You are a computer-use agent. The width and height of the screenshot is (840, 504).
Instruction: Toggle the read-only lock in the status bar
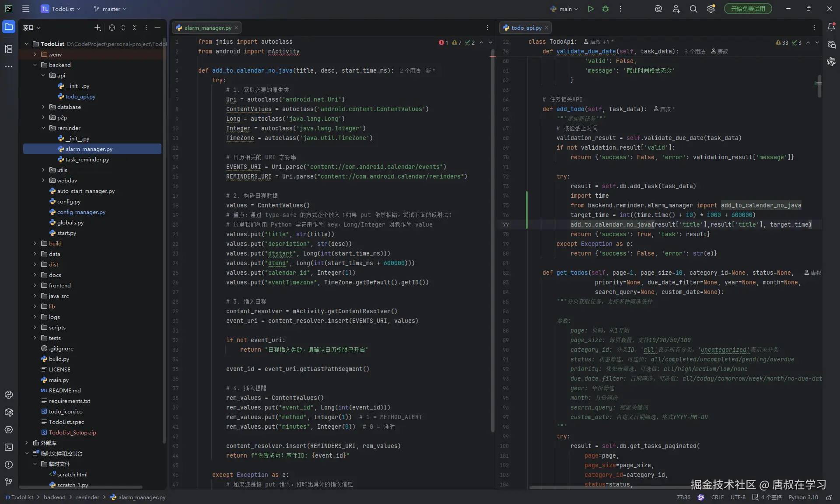click(x=829, y=497)
